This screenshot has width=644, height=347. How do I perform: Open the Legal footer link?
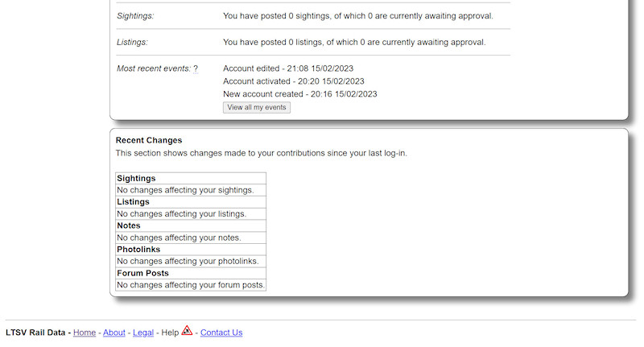[x=143, y=333]
